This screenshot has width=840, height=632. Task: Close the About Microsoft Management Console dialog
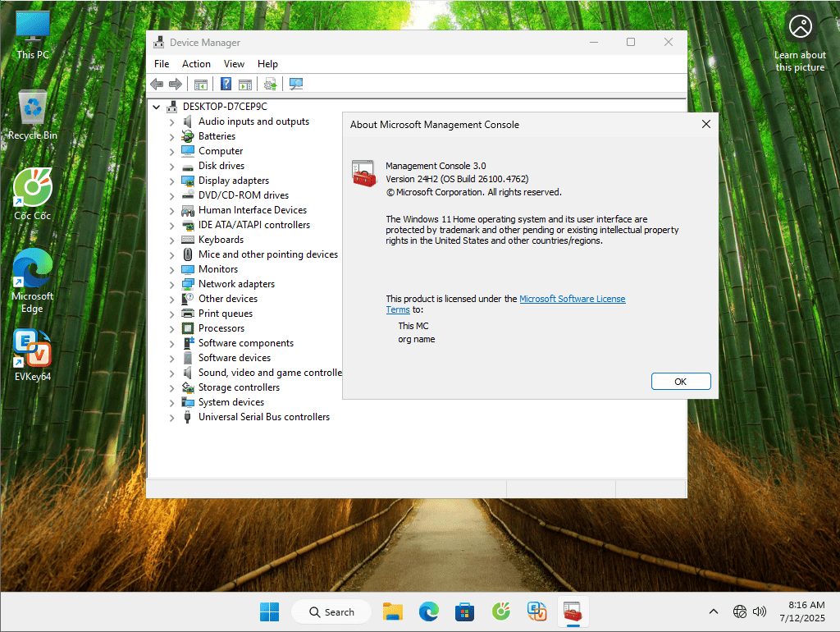tap(706, 125)
